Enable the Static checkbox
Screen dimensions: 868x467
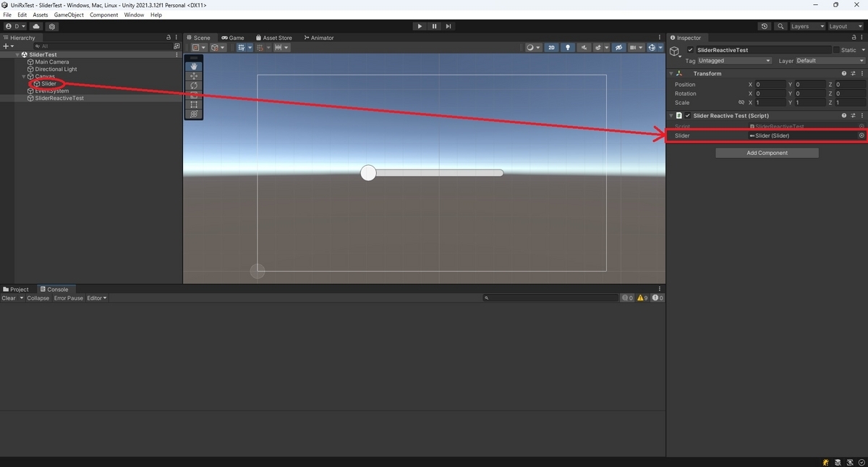tap(836, 50)
